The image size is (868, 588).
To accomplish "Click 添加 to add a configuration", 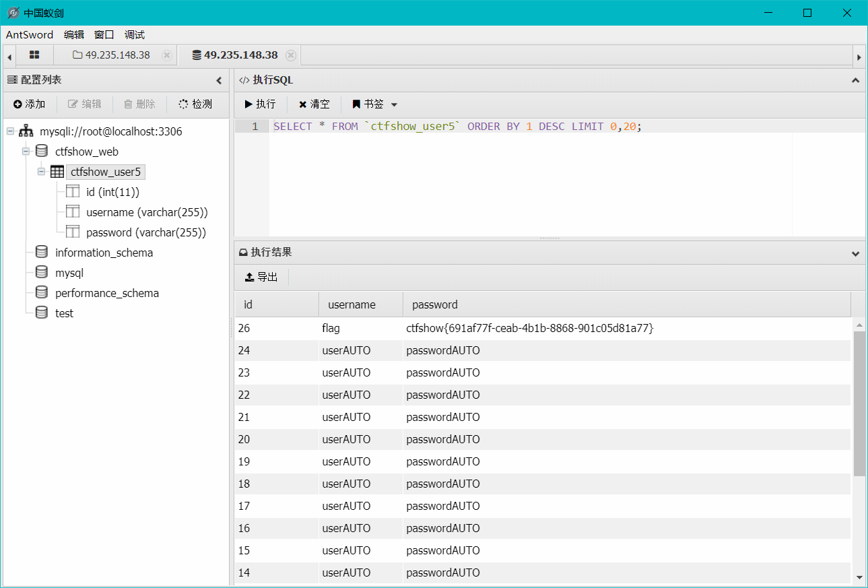I will coord(29,104).
